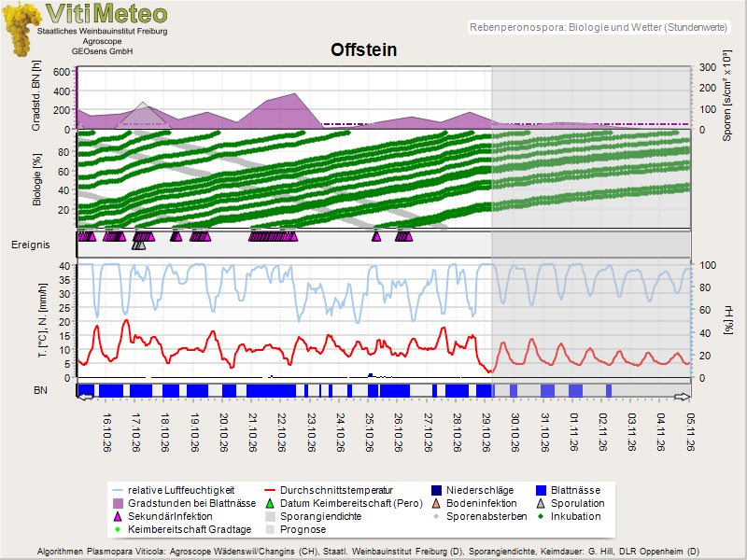The image size is (747, 560).
Task: Click the grey Sporenabsterben diamond in the legend
Action: click(x=436, y=516)
